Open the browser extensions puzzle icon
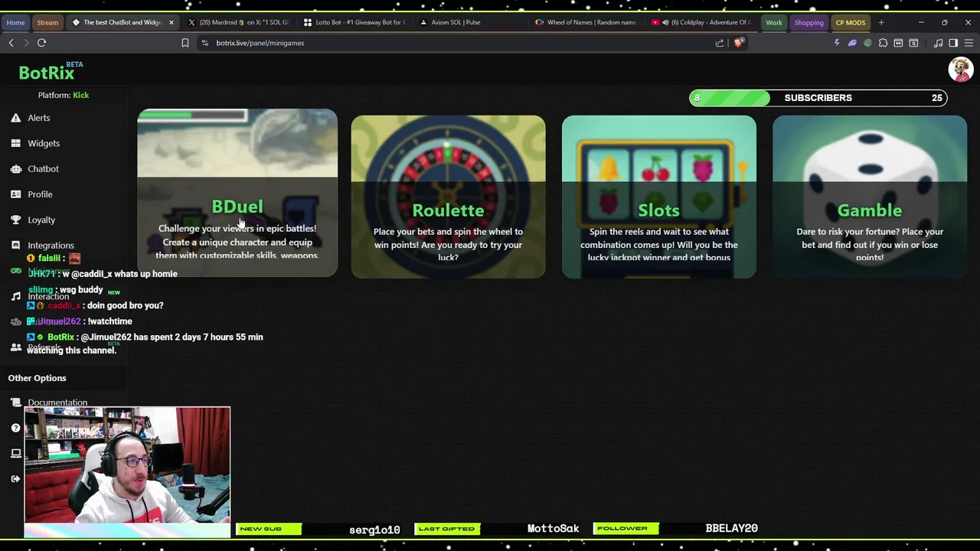Screen dimensions: 980x551 point(883,43)
